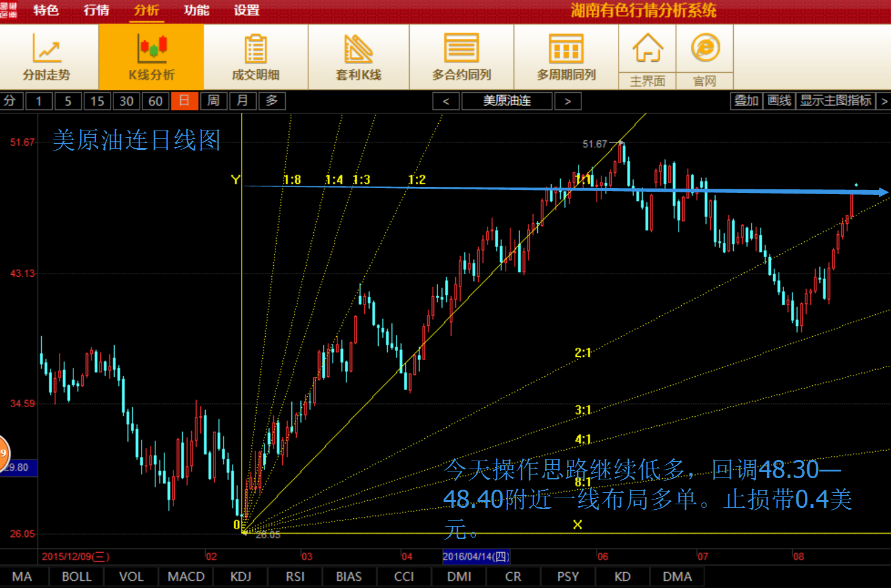The image size is (891, 588).
Task: Click the 2015/12/09(三) date label
Action: point(75,556)
